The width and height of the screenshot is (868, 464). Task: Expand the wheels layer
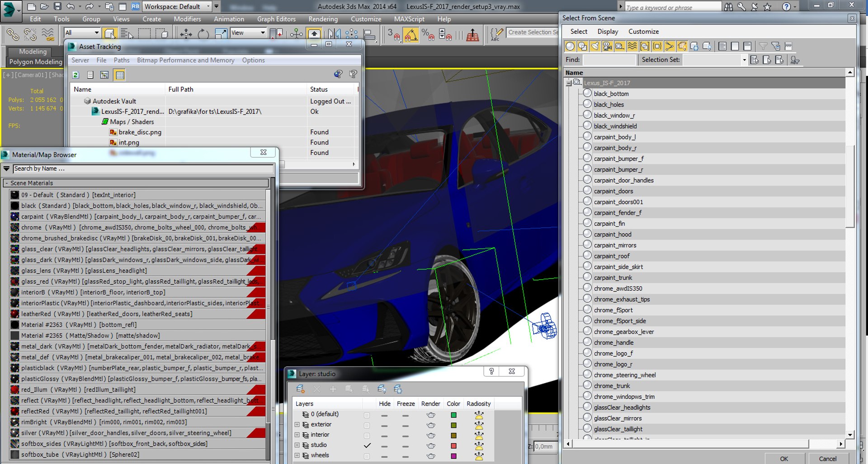click(297, 455)
